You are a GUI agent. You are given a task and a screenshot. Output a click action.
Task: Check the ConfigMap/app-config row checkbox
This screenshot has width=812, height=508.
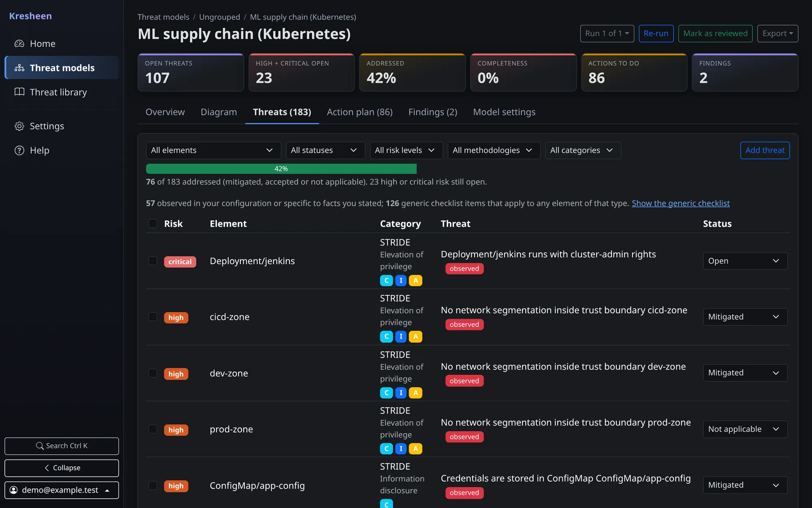[x=153, y=485]
